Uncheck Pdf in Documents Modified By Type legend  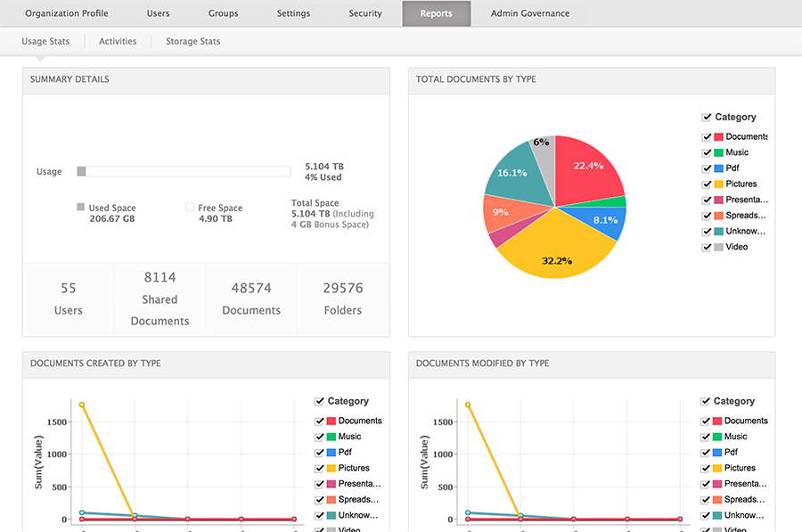[706, 452]
